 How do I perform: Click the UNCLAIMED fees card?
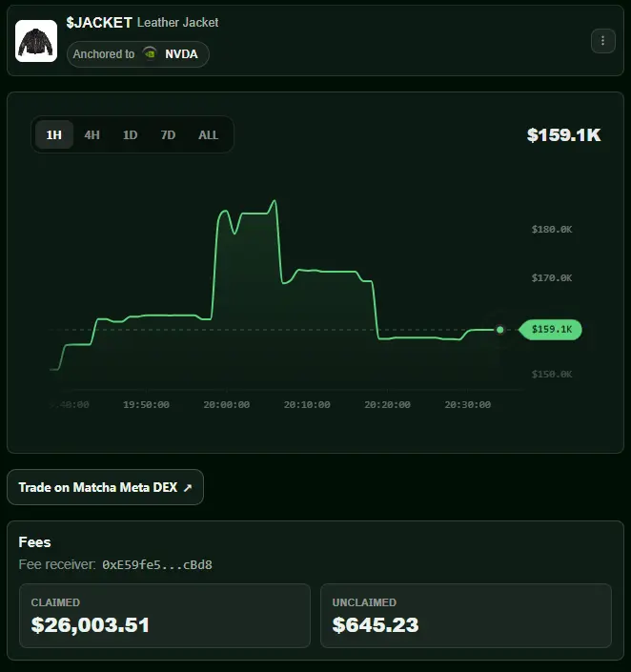point(466,616)
